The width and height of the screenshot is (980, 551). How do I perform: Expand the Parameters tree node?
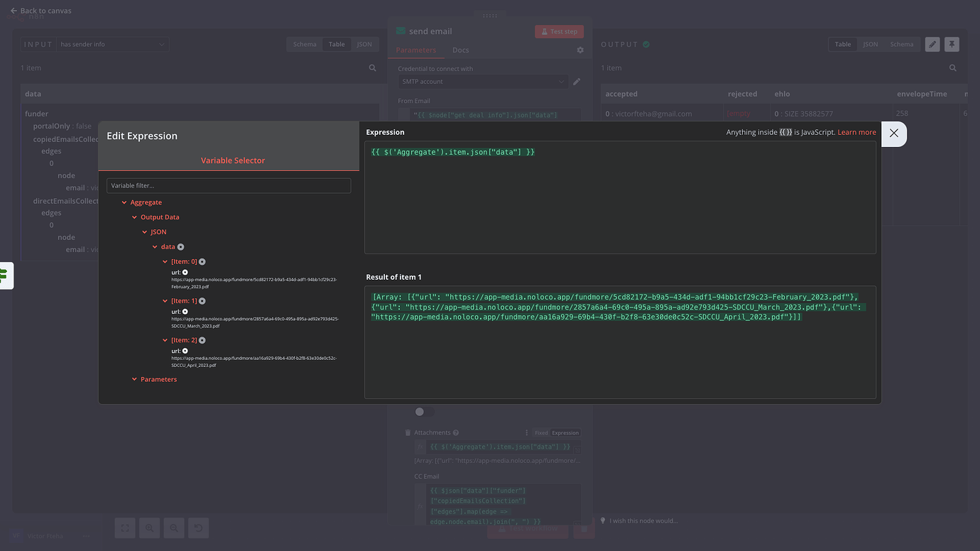click(x=135, y=380)
